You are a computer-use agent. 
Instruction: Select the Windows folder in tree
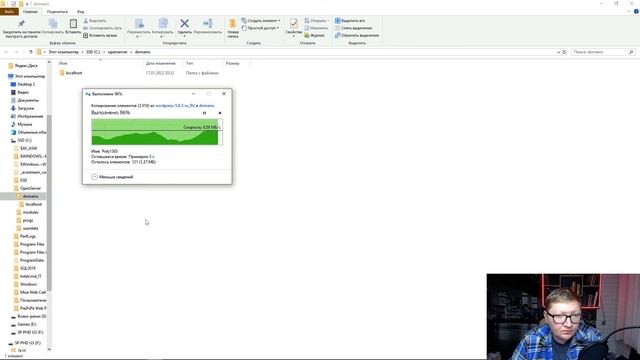coord(25,284)
